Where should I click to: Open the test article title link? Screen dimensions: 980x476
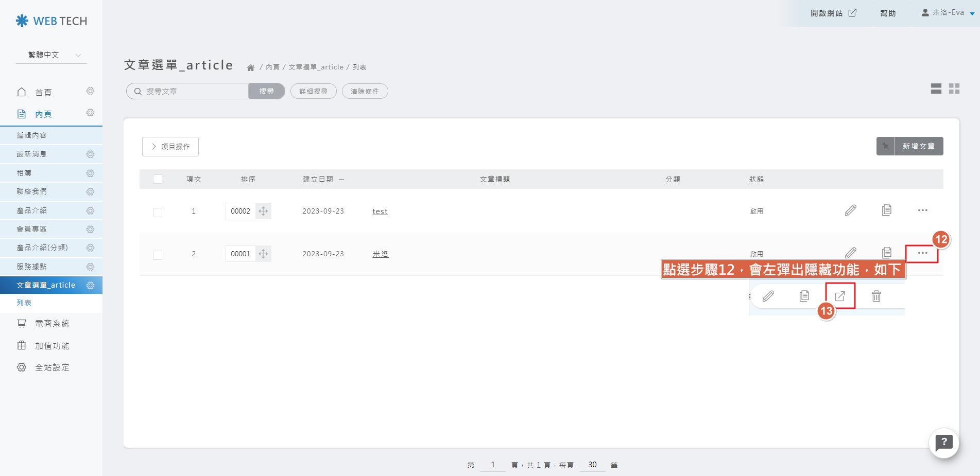380,211
